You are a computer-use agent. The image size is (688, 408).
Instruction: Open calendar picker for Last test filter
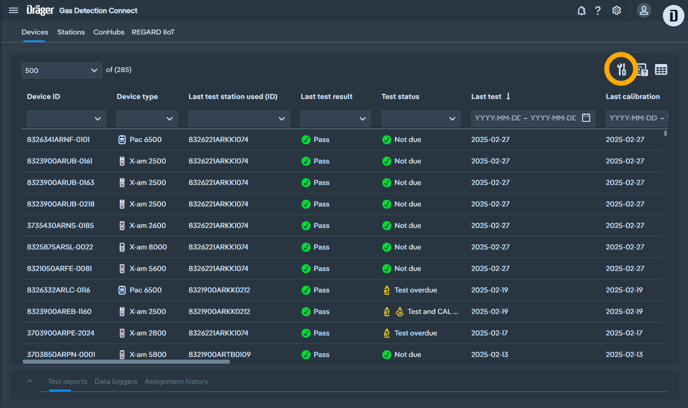tap(586, 118)
